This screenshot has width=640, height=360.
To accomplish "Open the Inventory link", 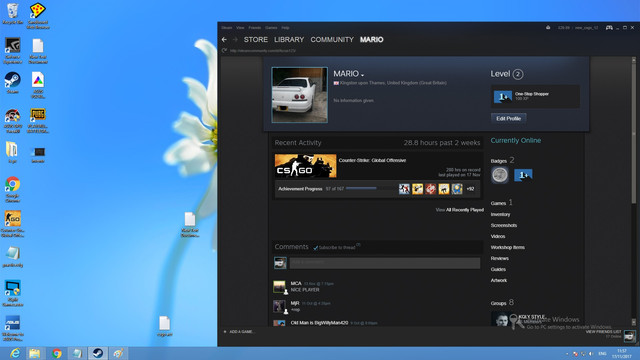I will click(500, 214).
